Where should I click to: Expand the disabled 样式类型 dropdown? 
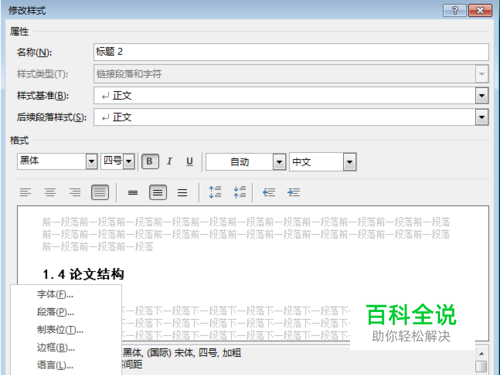click(x=482, y=74)
